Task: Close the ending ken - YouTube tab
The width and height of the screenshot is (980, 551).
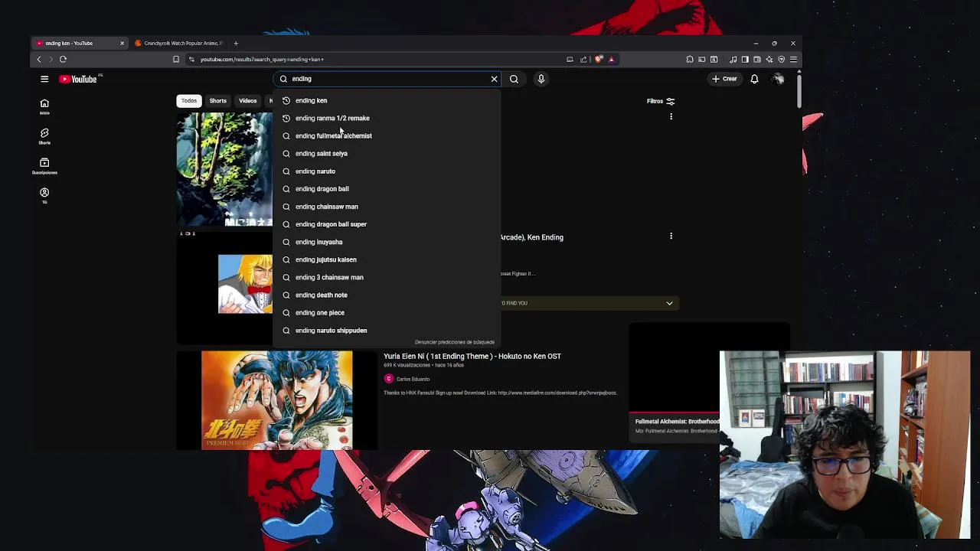Action: (122, 43)
